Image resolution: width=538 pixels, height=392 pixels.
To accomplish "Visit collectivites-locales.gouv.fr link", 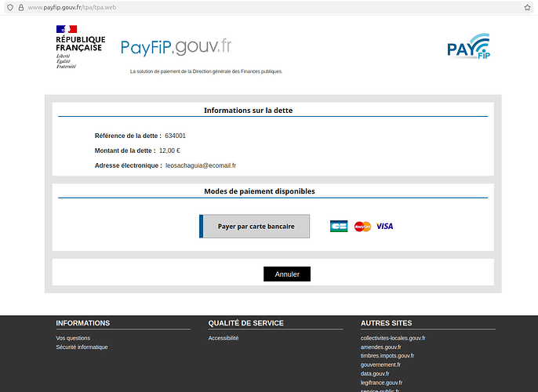I will coord(393,338).
